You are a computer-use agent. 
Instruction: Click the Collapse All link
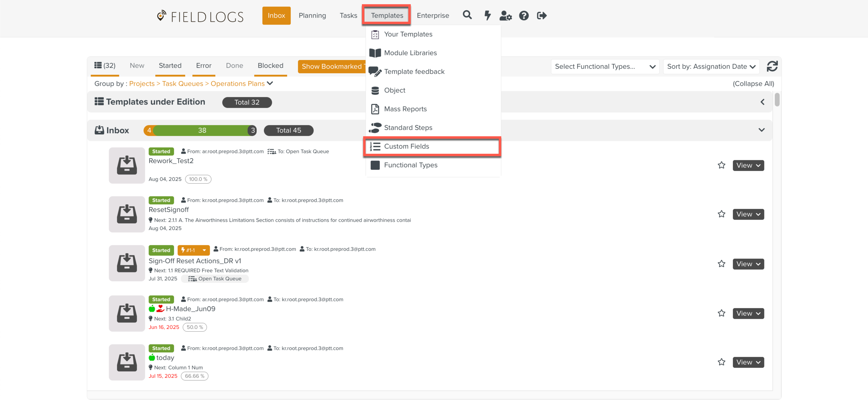(x=753, y=84)
